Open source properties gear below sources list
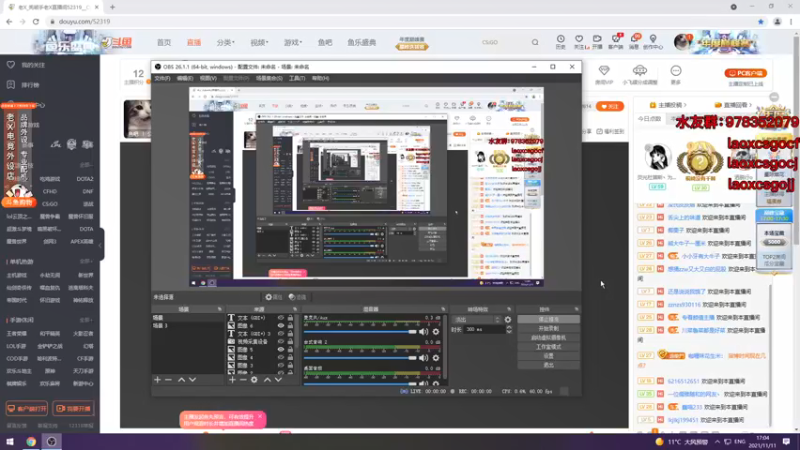Image resolution: width=800 pixels, height=450 pixels. click(254, 380)
